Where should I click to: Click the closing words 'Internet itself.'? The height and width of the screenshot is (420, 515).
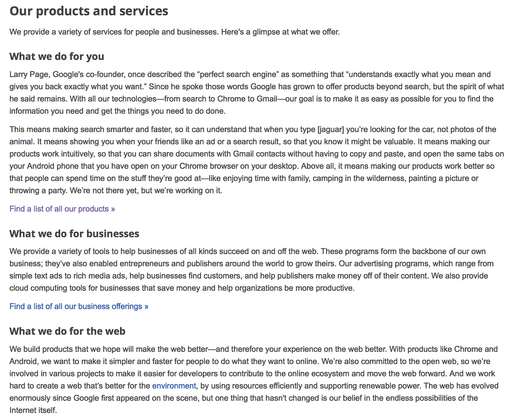coord(33,410)
